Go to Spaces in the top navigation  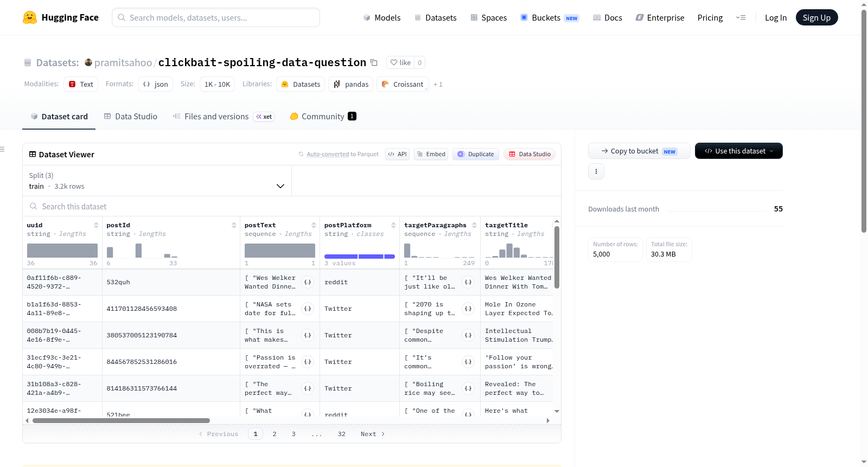pos(489,17)
